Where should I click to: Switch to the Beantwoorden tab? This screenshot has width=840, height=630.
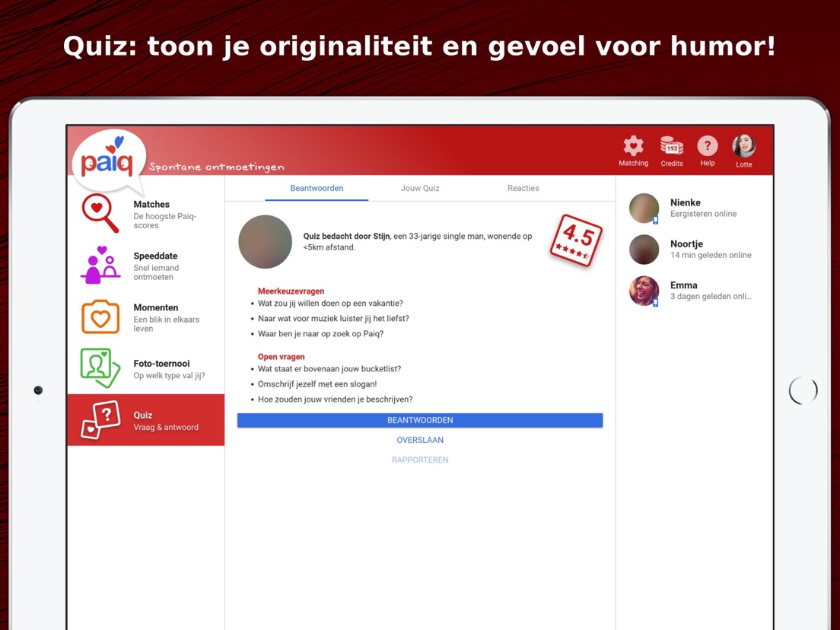coord(317,189)
